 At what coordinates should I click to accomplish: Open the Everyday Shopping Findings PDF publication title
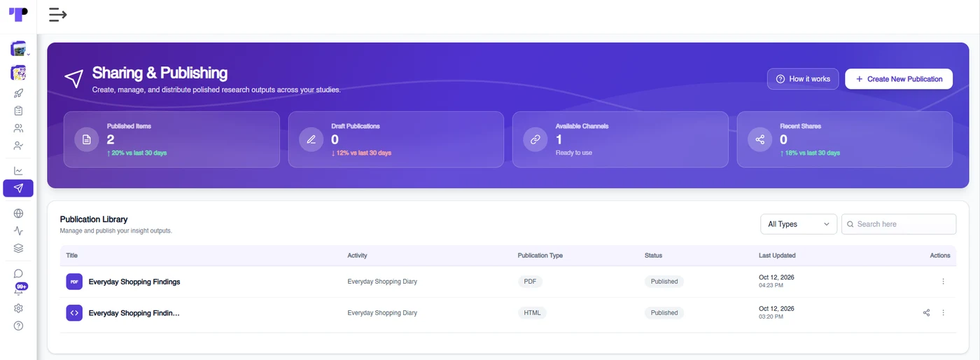134,282
